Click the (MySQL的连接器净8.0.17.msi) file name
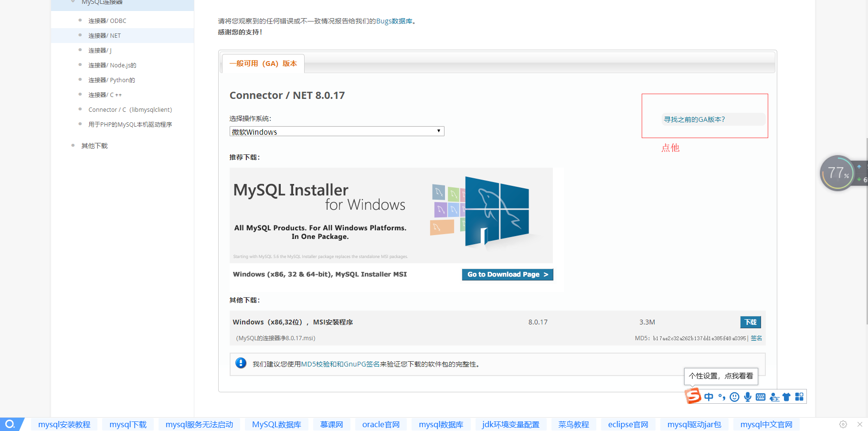The width and height of the screenshot is (868, 431). point(275,338)
